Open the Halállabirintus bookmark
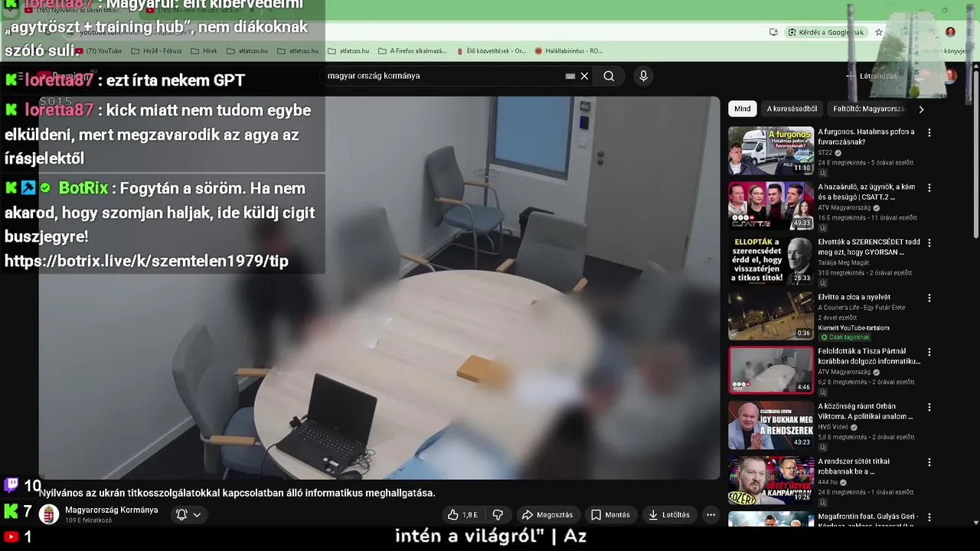The image size is (980, 551). [x=569, y=51]
